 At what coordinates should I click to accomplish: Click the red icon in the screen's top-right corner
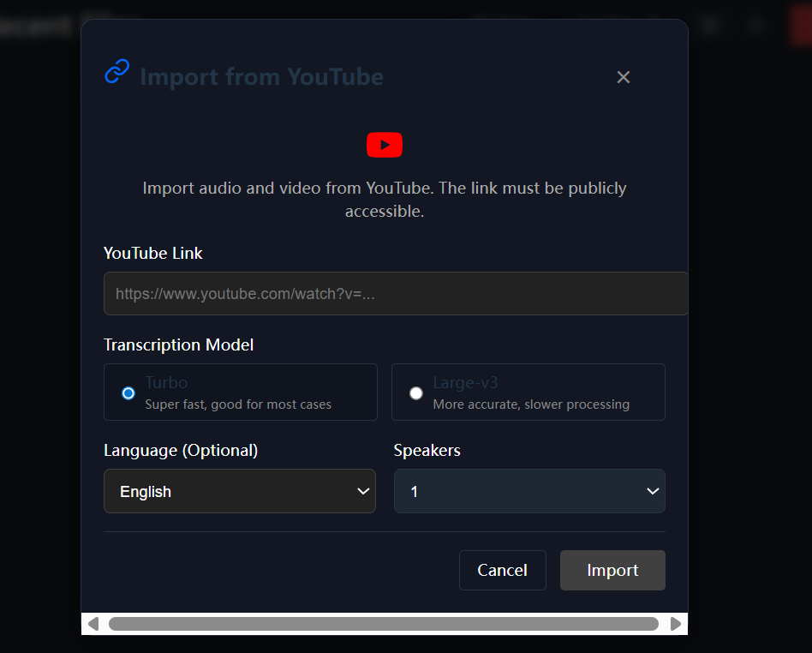tap(802, 25)
